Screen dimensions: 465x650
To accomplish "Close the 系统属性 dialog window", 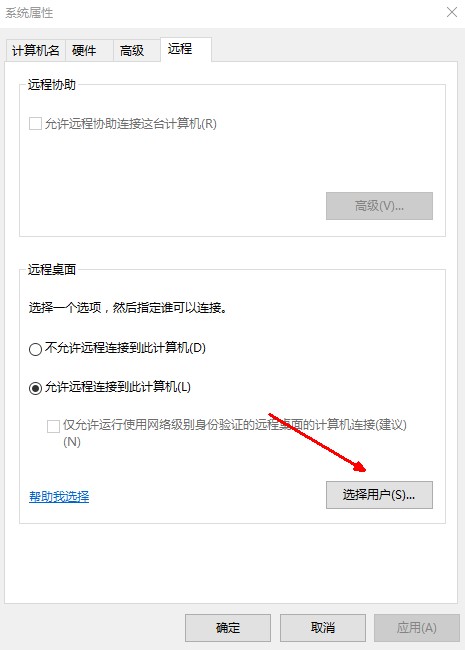I will 452,12.
